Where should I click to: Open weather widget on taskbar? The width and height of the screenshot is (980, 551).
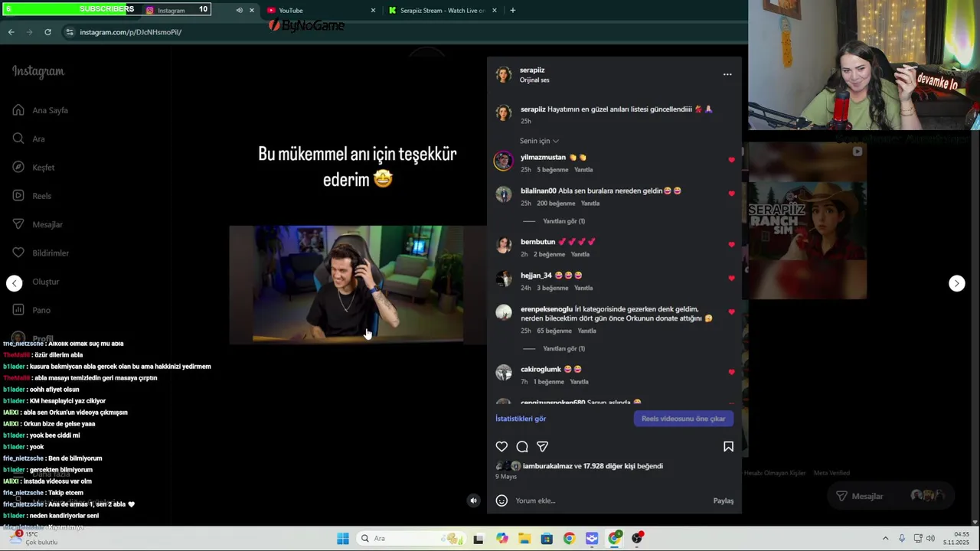pos(32,538)
